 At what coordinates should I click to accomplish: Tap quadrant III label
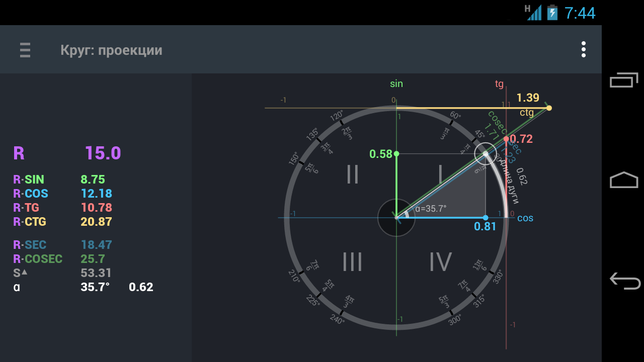pos(352,262)
